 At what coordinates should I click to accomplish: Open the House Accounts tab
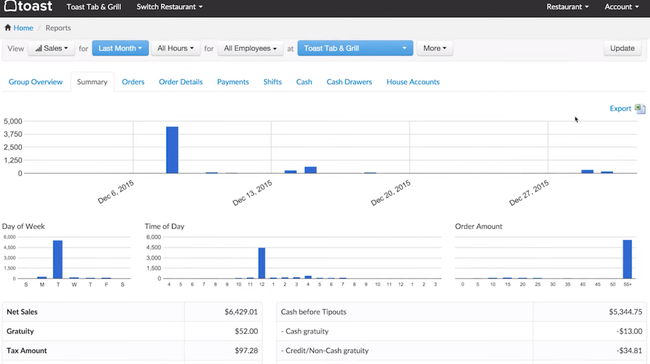pyautogui.click(x=413, y=82)
